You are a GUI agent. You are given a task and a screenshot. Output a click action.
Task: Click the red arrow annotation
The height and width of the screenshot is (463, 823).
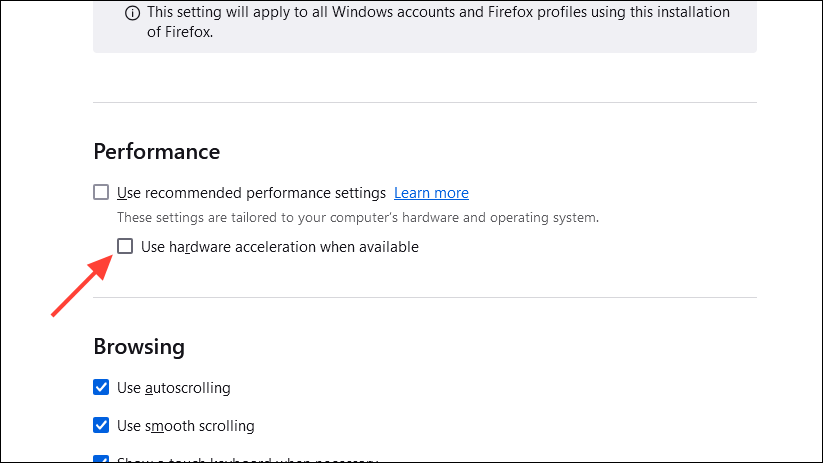tap(82, 288)
